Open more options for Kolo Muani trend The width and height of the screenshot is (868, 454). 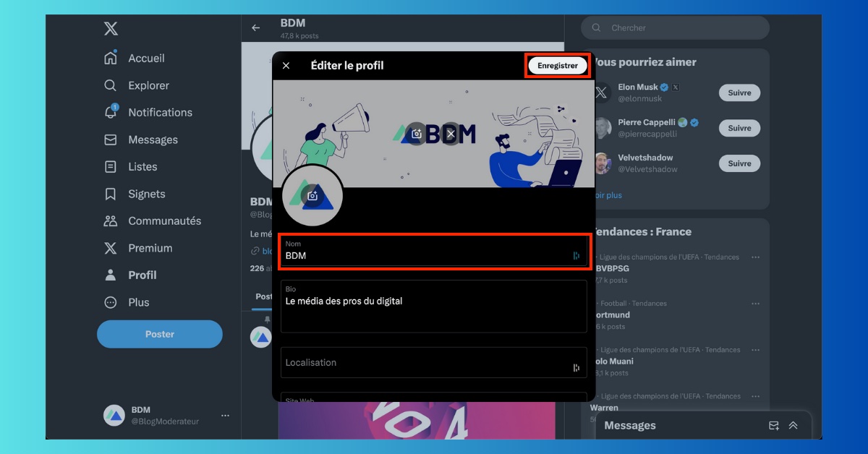(755, 350)
